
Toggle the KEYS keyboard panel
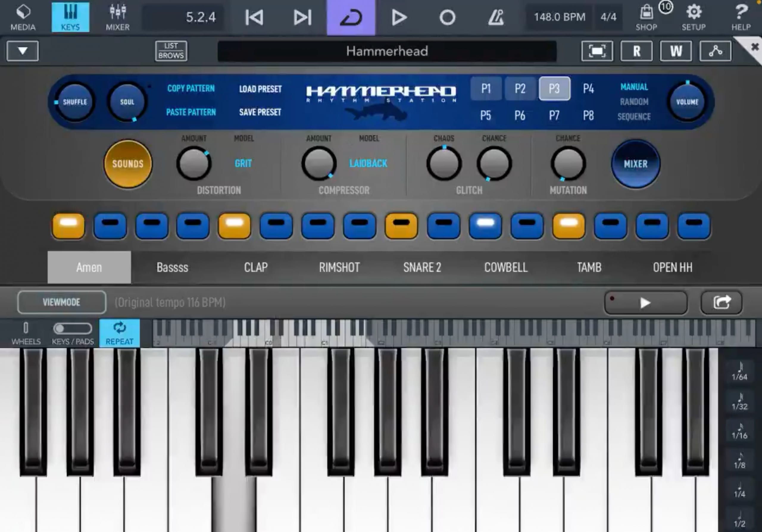[70, 17]
